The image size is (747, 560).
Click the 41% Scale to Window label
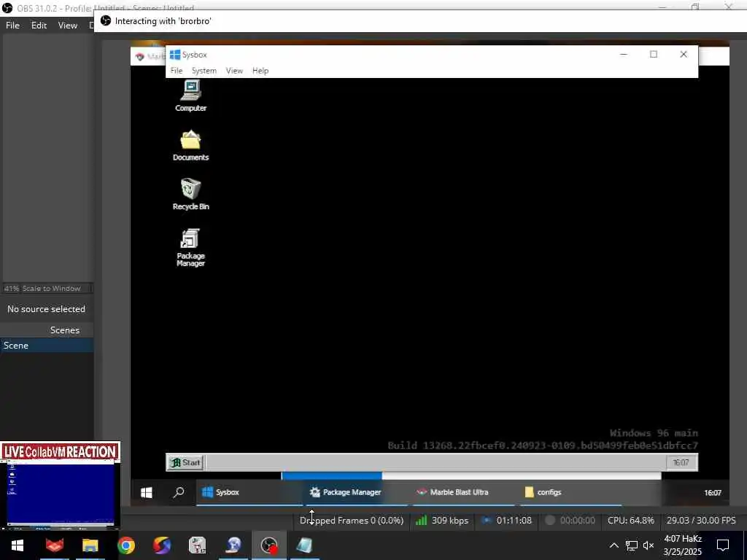[42, 289]
